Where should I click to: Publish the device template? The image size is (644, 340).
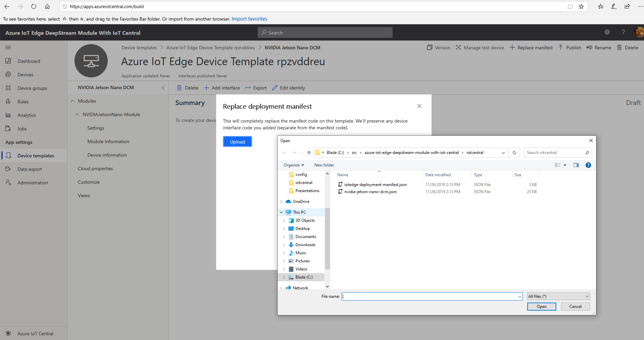(570, 48)
